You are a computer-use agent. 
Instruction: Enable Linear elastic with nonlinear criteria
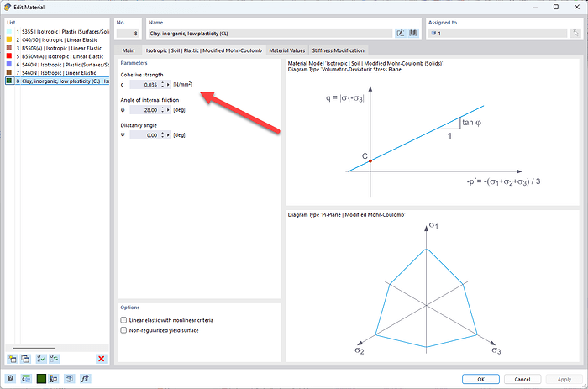(x=123, y=320)
